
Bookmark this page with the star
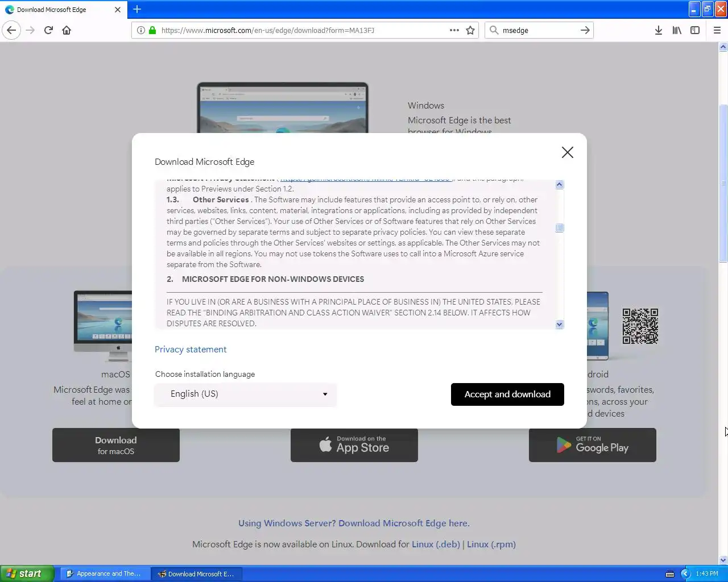tap(470, 30)
